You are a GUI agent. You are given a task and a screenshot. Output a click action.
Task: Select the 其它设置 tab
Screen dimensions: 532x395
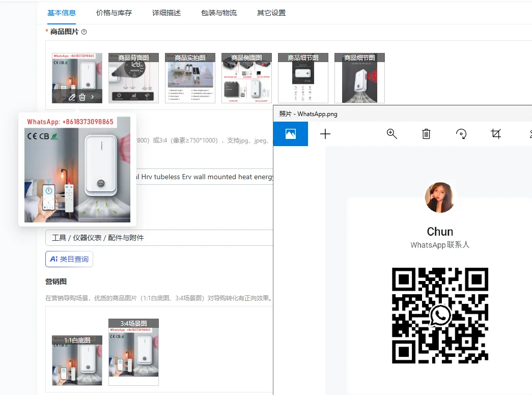tap(271, 13)
